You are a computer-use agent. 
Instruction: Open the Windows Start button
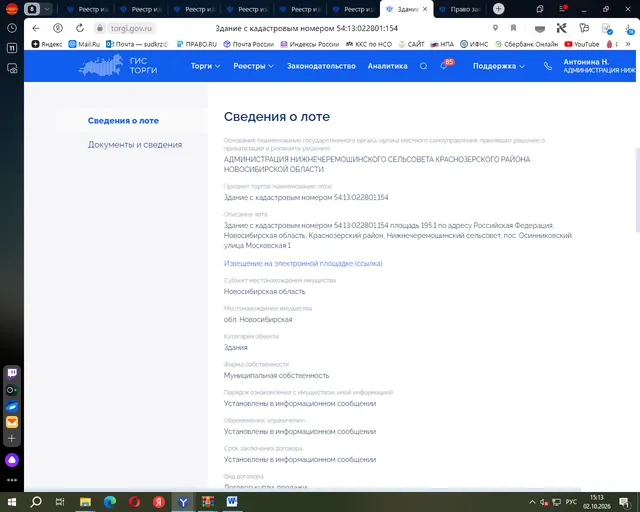pos(12,502)
